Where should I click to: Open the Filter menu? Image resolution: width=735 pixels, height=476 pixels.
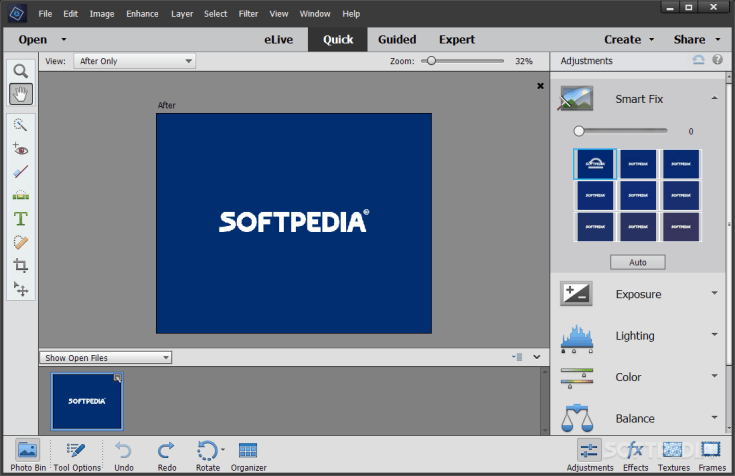[x=248, y=14]
